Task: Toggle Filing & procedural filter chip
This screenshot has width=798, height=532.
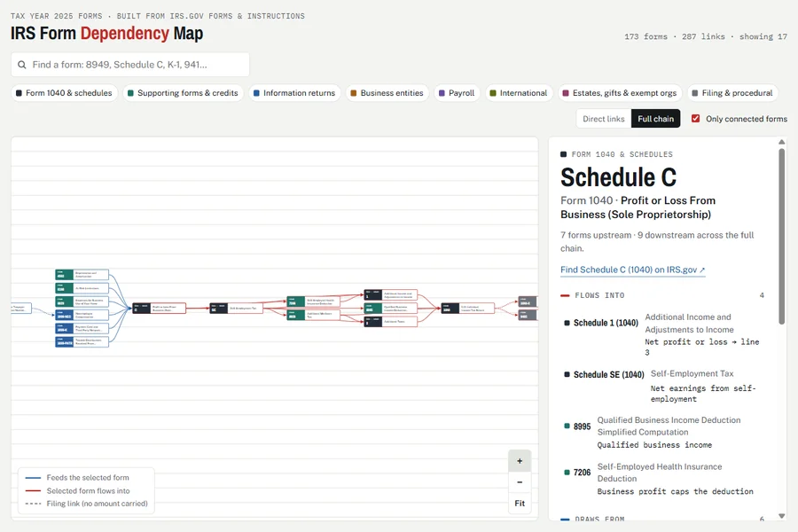Action: click(x=732, y=93)
